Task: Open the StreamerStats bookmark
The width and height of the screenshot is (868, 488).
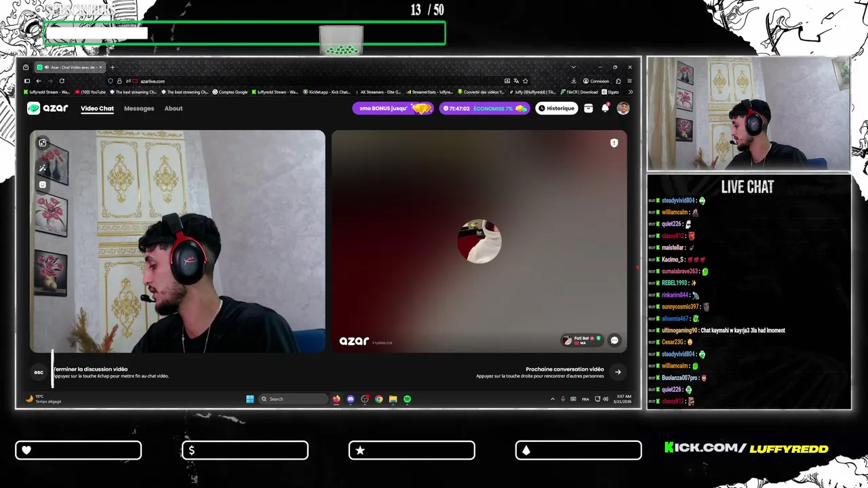Action: [x=429, y=92]
